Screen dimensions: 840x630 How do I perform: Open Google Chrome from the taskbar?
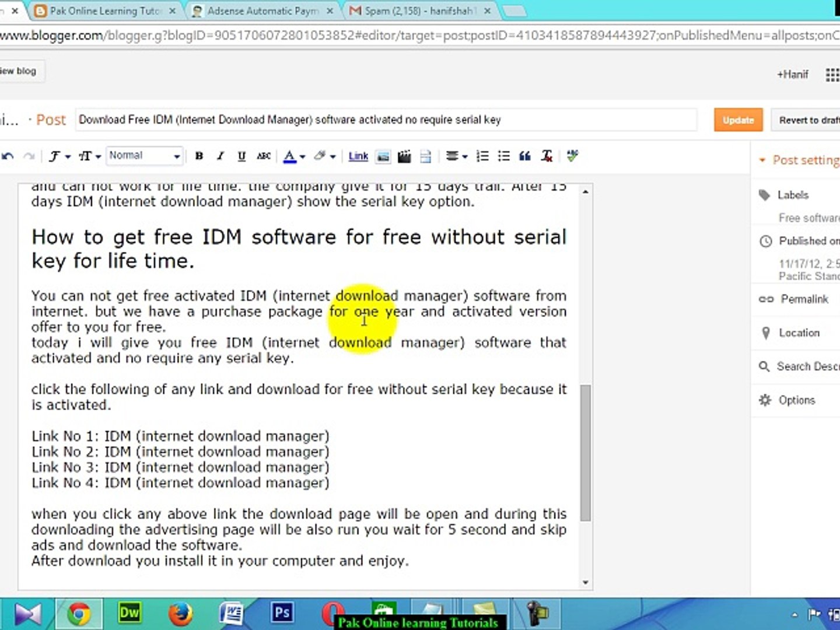pos(79,614)
